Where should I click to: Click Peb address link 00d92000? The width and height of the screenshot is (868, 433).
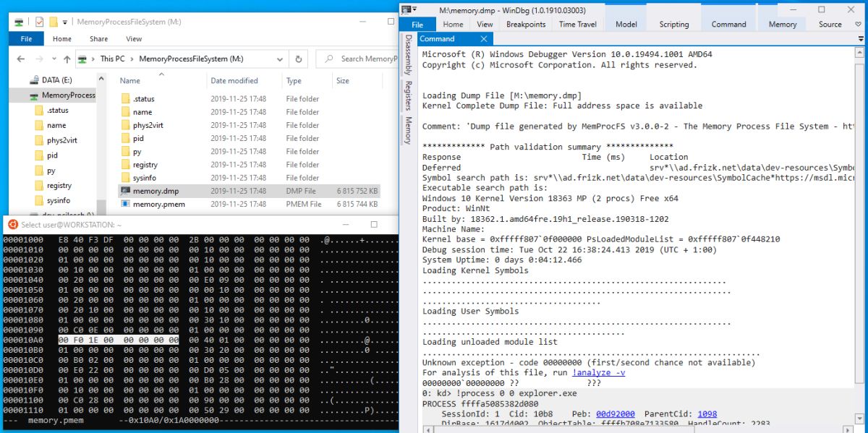[615, 414]
